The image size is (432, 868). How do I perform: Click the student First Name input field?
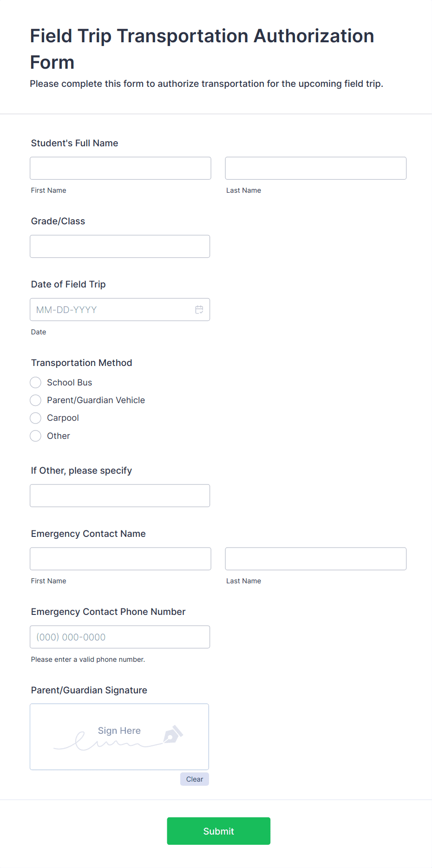(x=120, y=168)
